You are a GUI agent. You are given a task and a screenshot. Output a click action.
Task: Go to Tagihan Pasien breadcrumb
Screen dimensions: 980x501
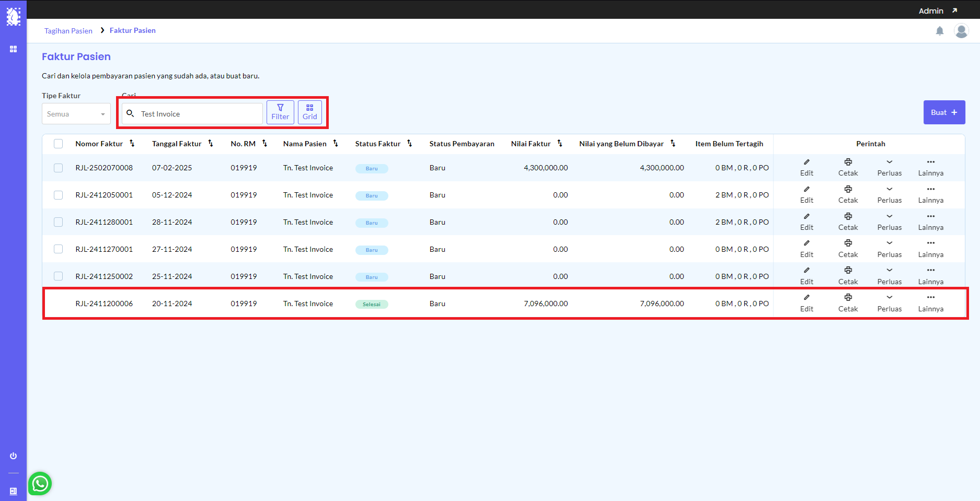tap(68, 31)
